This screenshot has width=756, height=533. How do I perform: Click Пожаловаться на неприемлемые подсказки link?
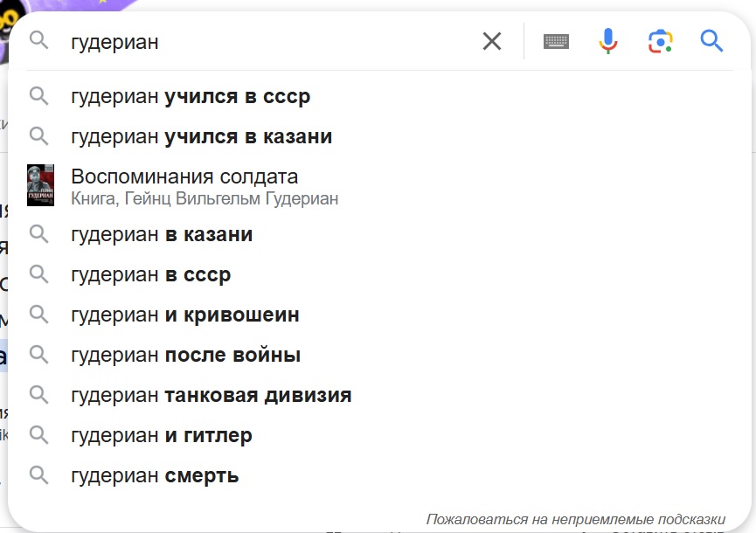point(576,519)
